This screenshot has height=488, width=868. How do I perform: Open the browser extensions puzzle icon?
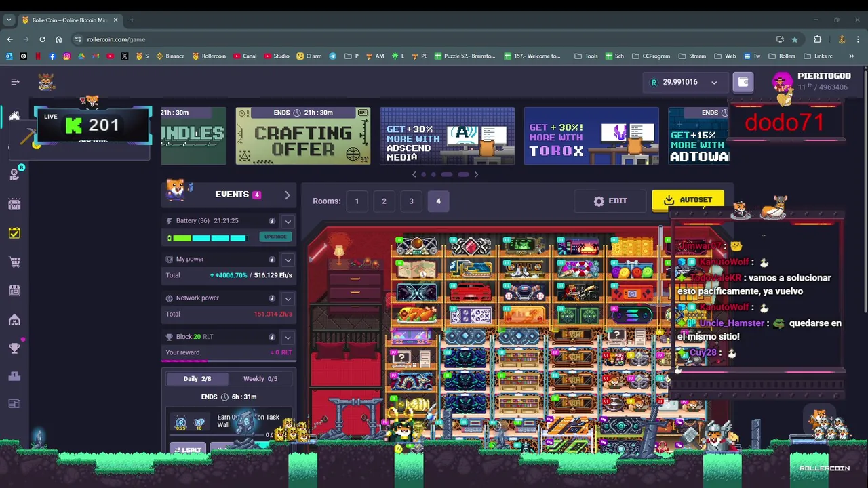pos(818,39)
